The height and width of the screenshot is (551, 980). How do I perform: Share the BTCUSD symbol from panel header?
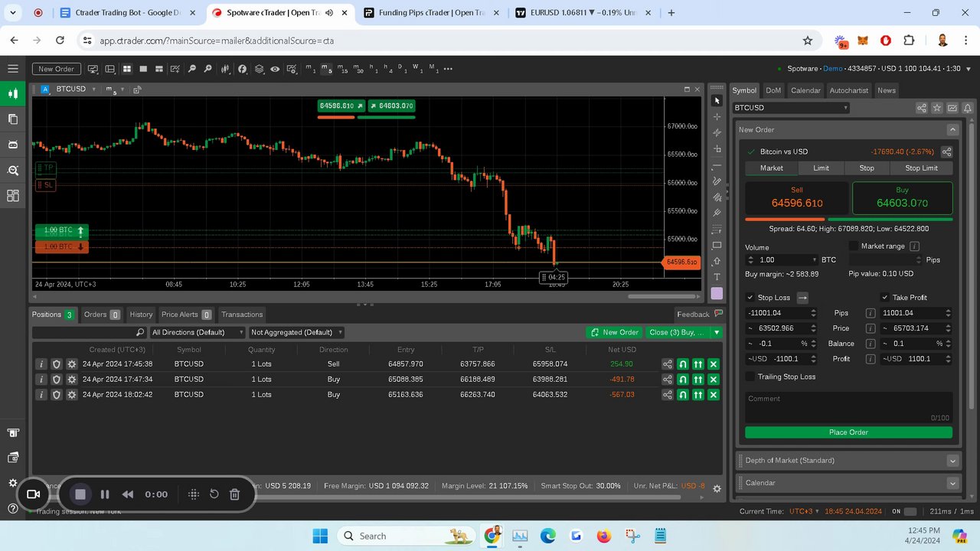(922, 108)
